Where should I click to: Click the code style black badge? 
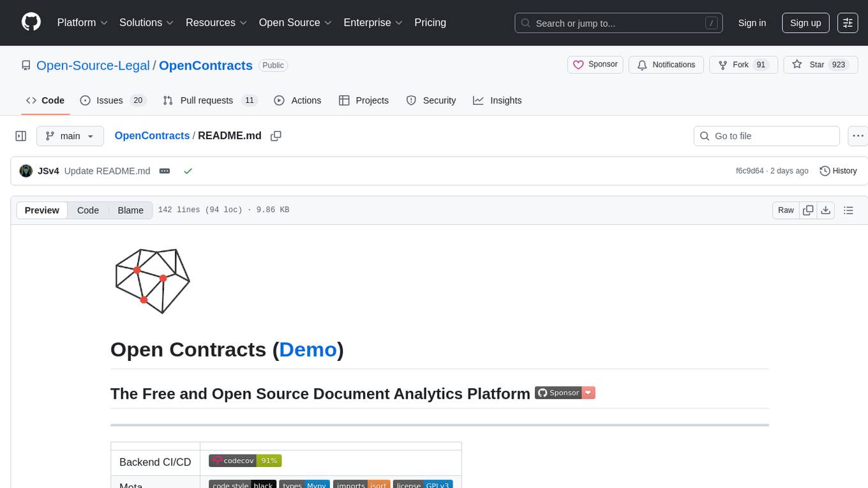243,485
